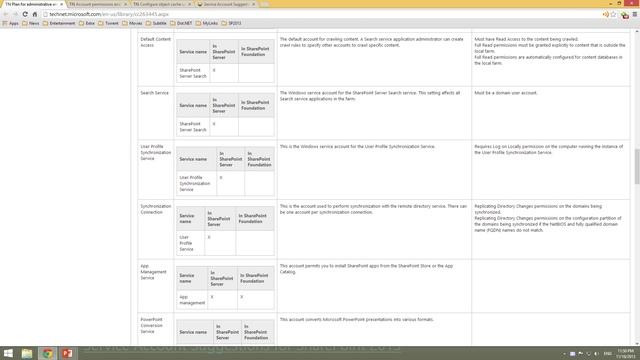Open the DotNET bookmarks folder
Image resolution: width=640 pixels, height=360 pixels.
181,23
